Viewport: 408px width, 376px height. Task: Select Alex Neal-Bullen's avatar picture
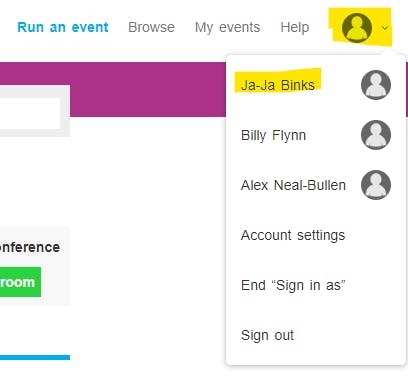[x=376, y=185]
